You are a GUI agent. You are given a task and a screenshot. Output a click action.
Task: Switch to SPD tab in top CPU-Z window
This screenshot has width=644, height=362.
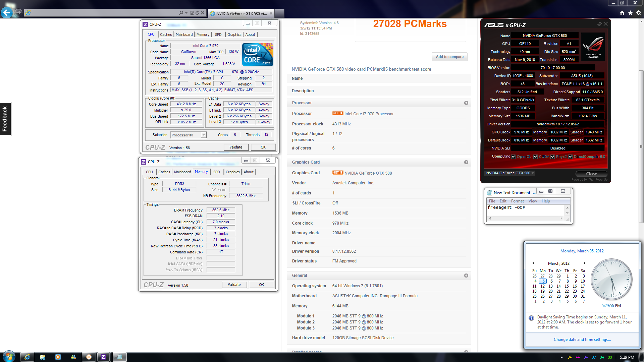pos(218,35)
